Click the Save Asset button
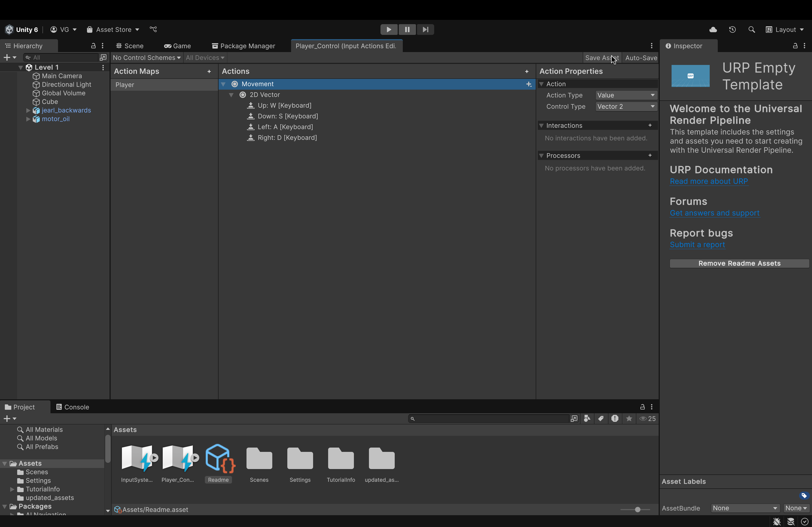 [602, 58]
